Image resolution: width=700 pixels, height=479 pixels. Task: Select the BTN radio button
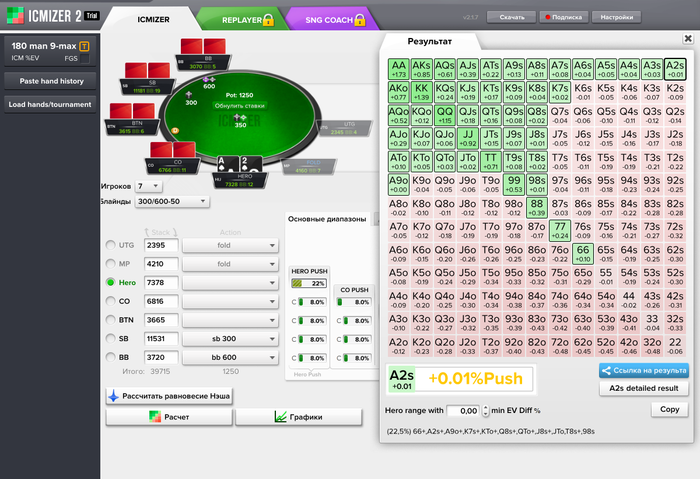(110, 320)
